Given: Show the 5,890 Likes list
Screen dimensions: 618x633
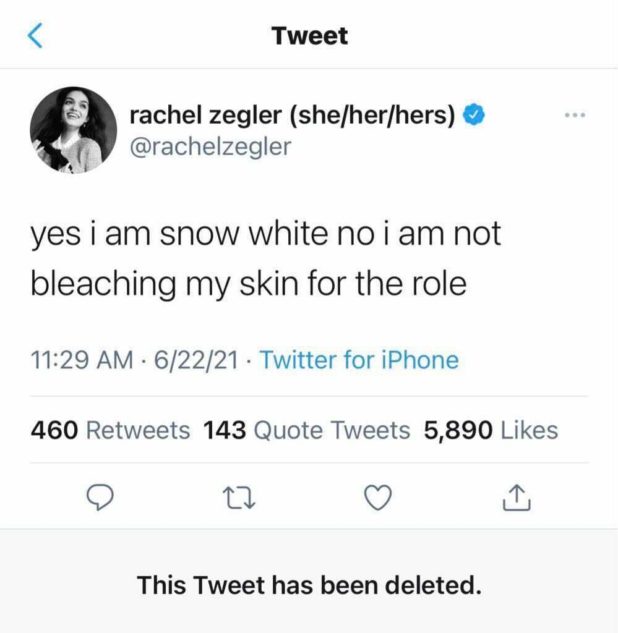Looking at the screenshot, I should 491,430.
